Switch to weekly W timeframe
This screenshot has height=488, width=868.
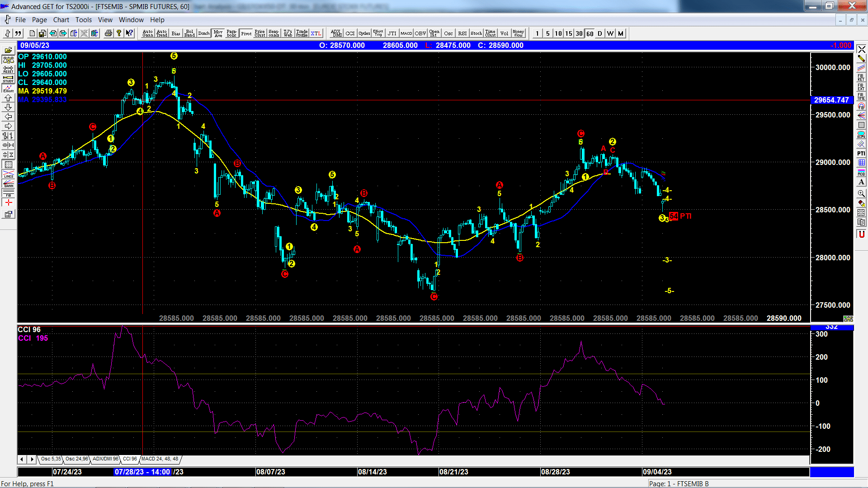point(610,33)
